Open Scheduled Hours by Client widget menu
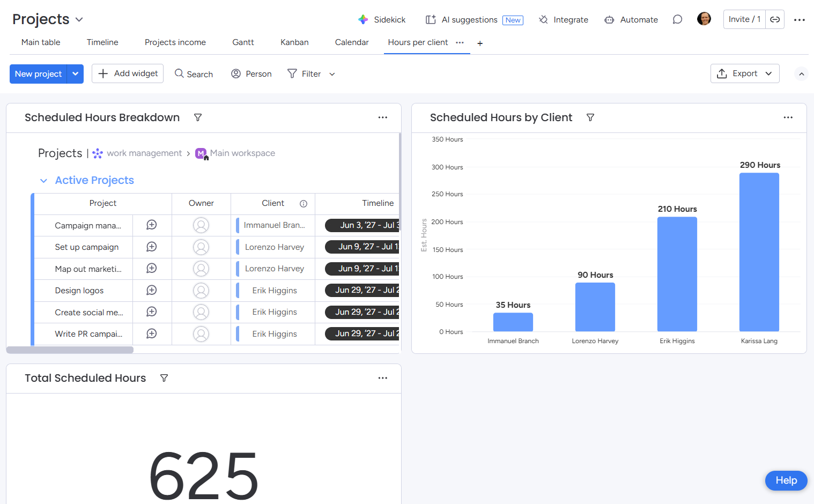Screen dimensions: 814x504 788,117
